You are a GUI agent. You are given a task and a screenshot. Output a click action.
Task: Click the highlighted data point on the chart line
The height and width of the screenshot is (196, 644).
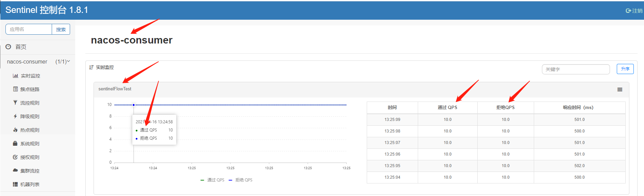pyautogui.click(x=134, y=105)
